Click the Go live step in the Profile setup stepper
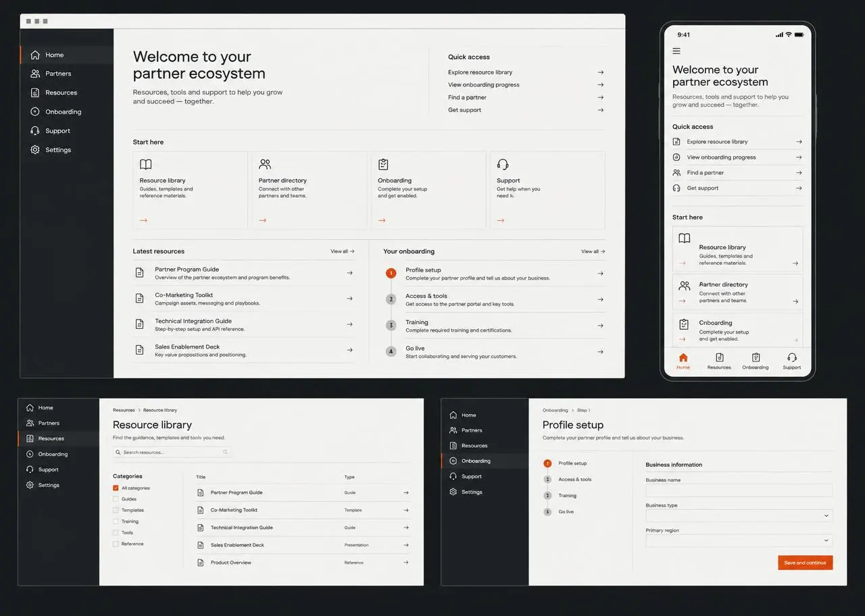 [x=559, y=512]
